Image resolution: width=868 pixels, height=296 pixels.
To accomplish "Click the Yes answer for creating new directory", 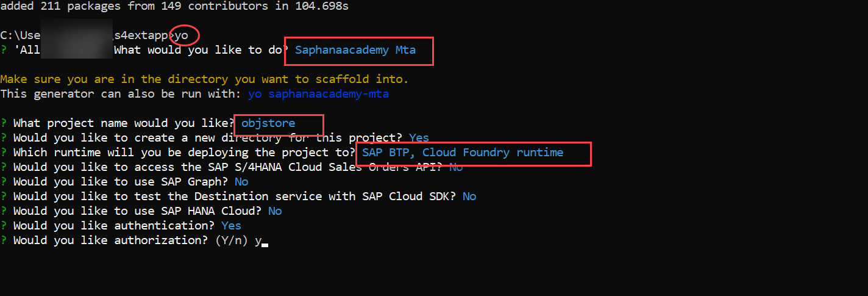I will (x=419, y=138).
